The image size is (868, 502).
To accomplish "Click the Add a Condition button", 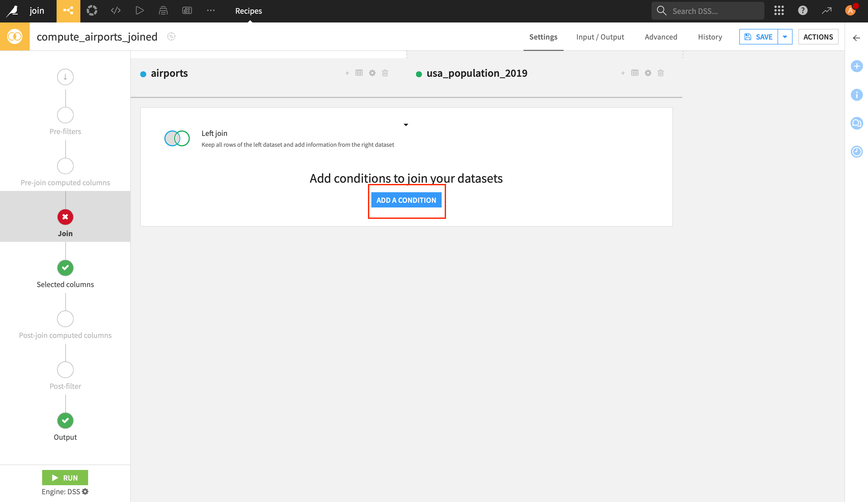I will (406, 200).
